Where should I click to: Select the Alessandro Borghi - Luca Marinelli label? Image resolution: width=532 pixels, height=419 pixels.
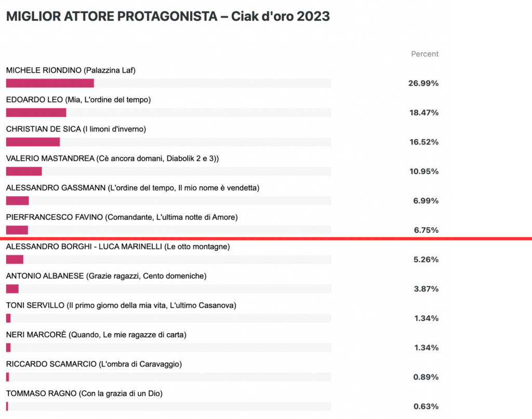point(118,246)
